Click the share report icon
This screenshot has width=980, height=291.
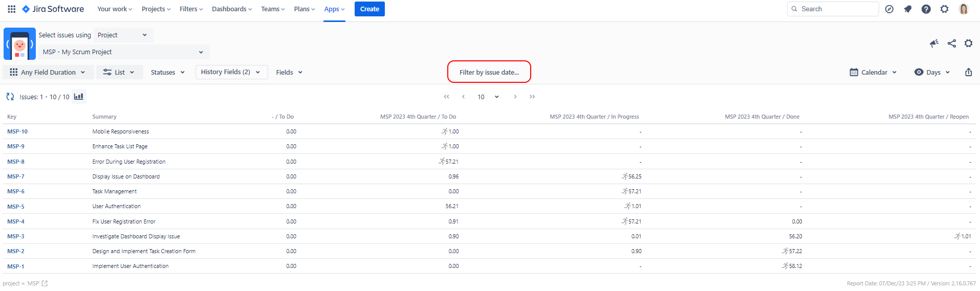[951, 43]
